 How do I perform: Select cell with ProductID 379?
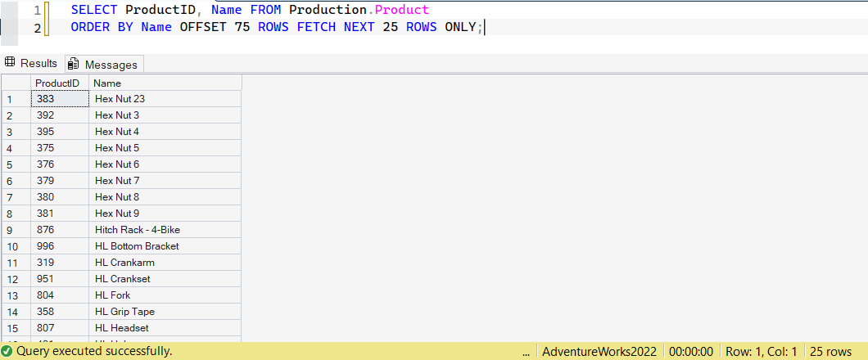[60, 181]
